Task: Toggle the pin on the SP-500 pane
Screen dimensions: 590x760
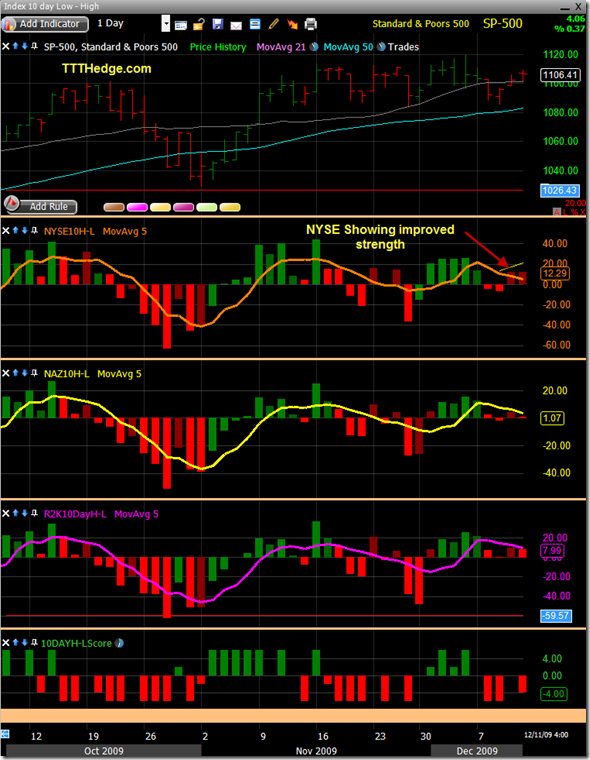Action: [x=34, y=46]
